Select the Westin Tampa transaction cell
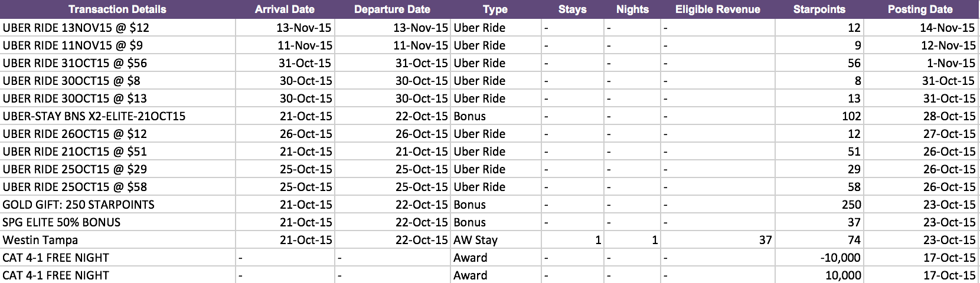 (117, 240)
